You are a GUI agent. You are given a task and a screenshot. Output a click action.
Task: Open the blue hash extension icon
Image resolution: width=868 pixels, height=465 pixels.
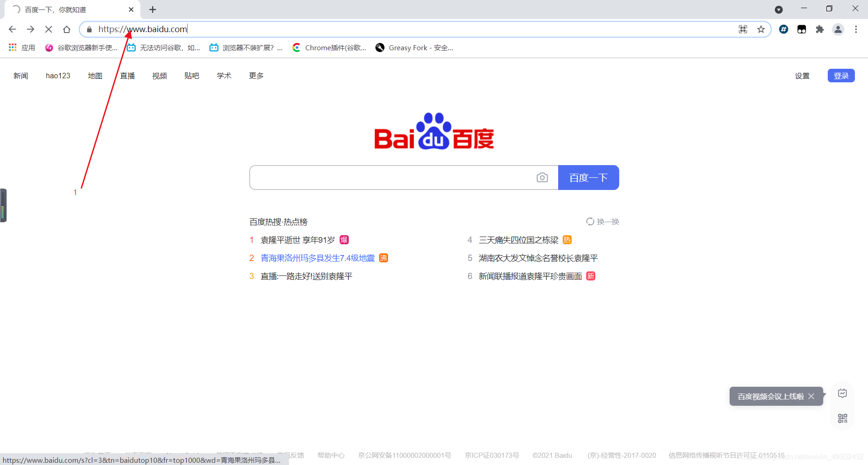tap(784, 29)
